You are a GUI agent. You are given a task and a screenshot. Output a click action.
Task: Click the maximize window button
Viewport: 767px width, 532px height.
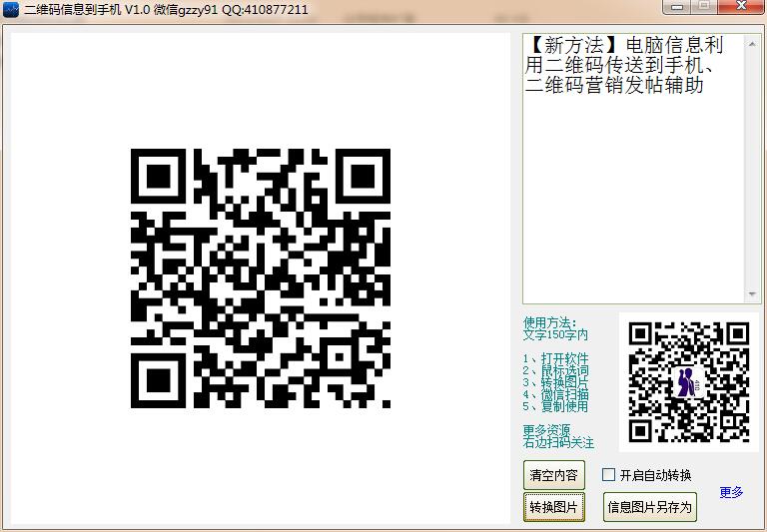(704, 7)
